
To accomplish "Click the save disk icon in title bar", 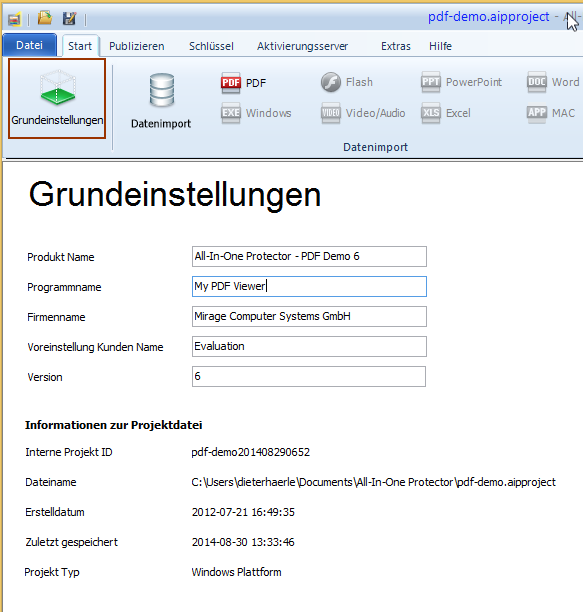I will click(x=69, y=18).
